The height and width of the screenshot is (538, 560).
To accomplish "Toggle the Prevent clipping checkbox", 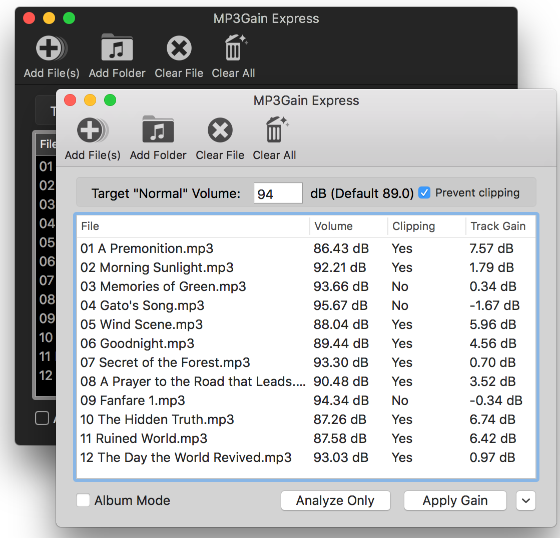I will pos(424,193).
